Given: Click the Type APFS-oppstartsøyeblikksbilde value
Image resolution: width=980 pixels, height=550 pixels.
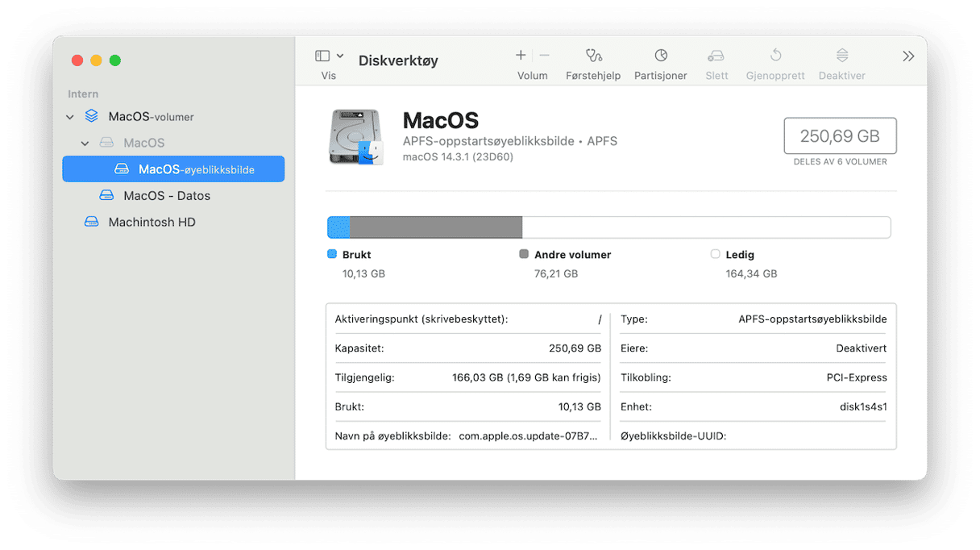Looking at the screenshot, I should point(812,319).
